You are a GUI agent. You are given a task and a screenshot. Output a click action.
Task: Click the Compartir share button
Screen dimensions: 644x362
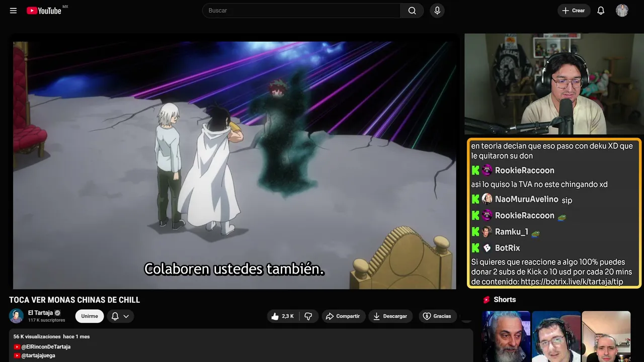343,316
